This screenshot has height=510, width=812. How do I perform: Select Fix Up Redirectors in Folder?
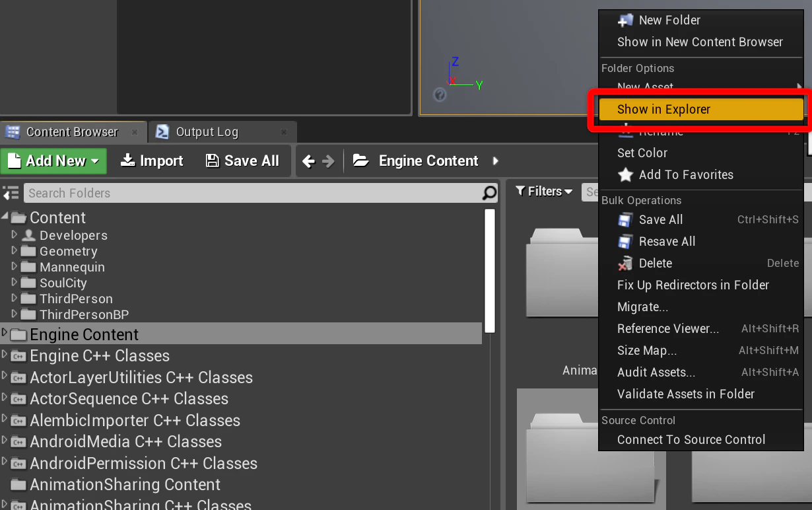pos(693,285)
